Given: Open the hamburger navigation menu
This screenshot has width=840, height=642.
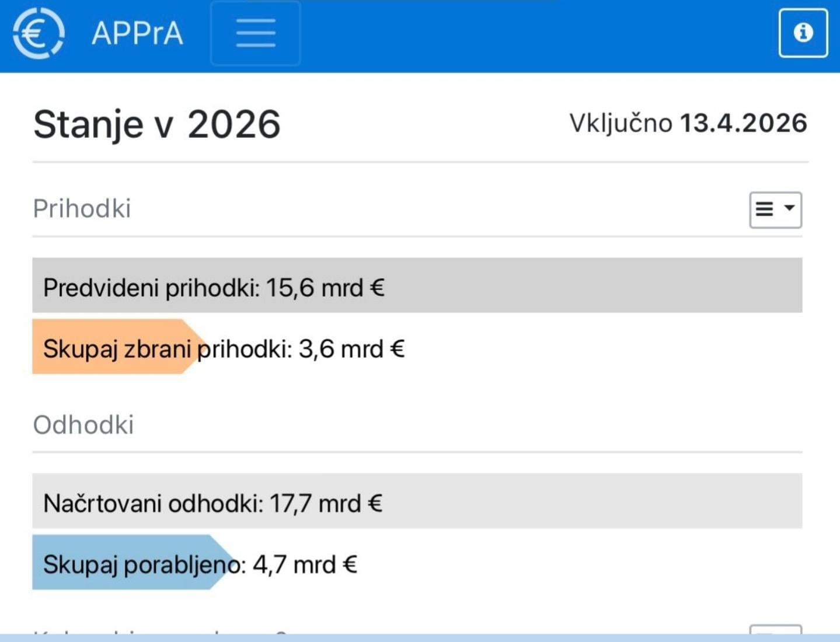Looking at the screenshot, I should point(256,33).
